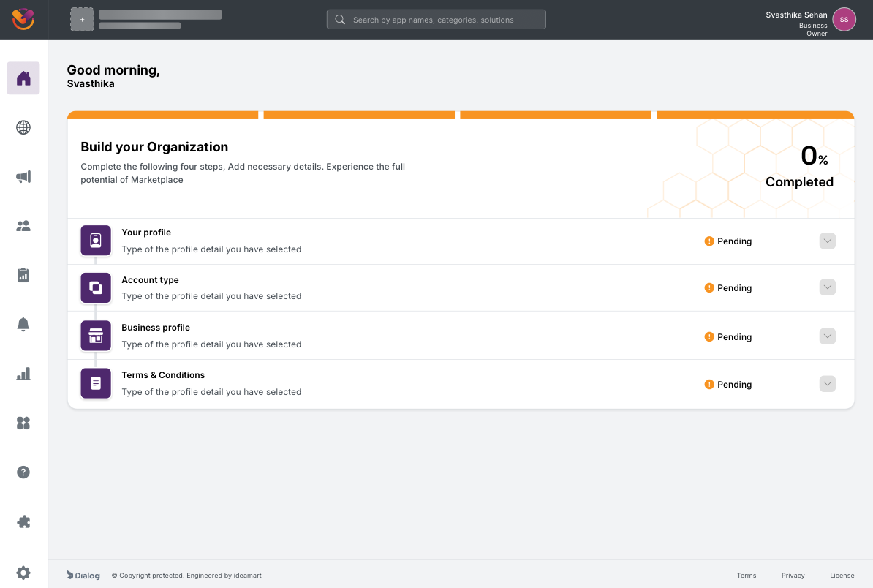This screenshot has height=588, width=873.
Task: Click Pending status text for Business profile
Action: point(734,337)
